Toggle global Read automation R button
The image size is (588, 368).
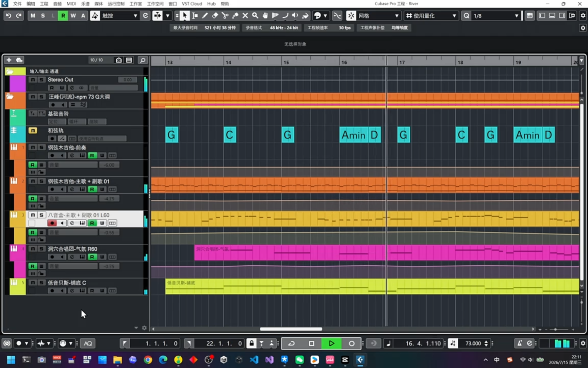(x=63, y=16)
